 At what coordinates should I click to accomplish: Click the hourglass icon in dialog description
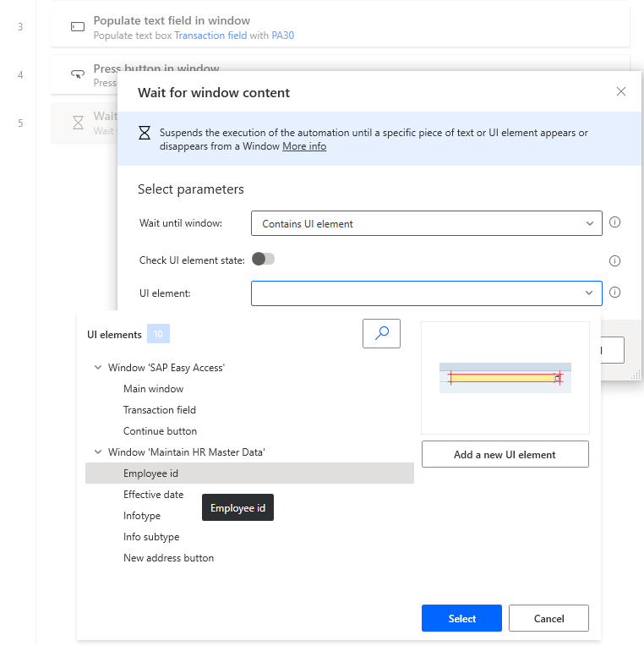145,133
